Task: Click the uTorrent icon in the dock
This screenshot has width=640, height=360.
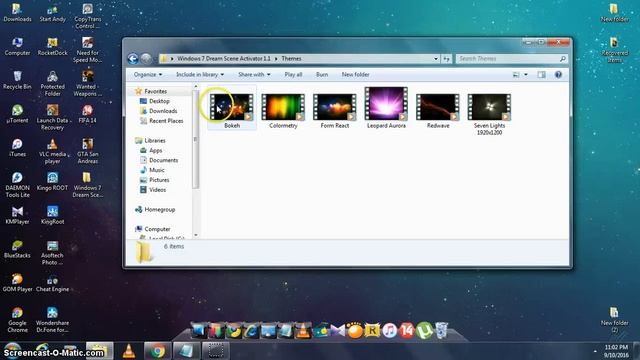Action: click(x=424, y=331)
